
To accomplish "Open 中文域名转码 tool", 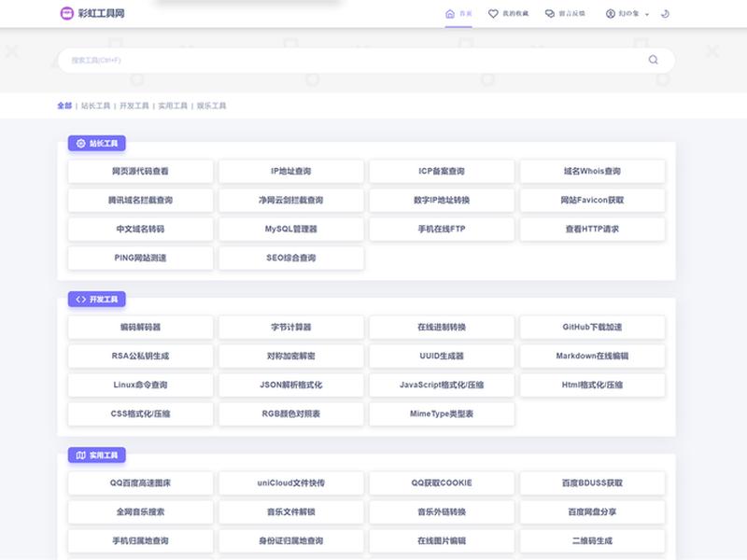I will point(141,229).
